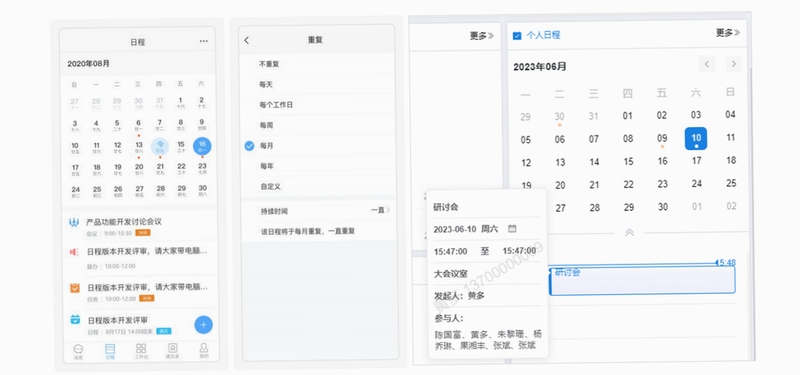Expand 更多 in the left desktop panel
Viewport: 800px width, 375px height.
482,36
